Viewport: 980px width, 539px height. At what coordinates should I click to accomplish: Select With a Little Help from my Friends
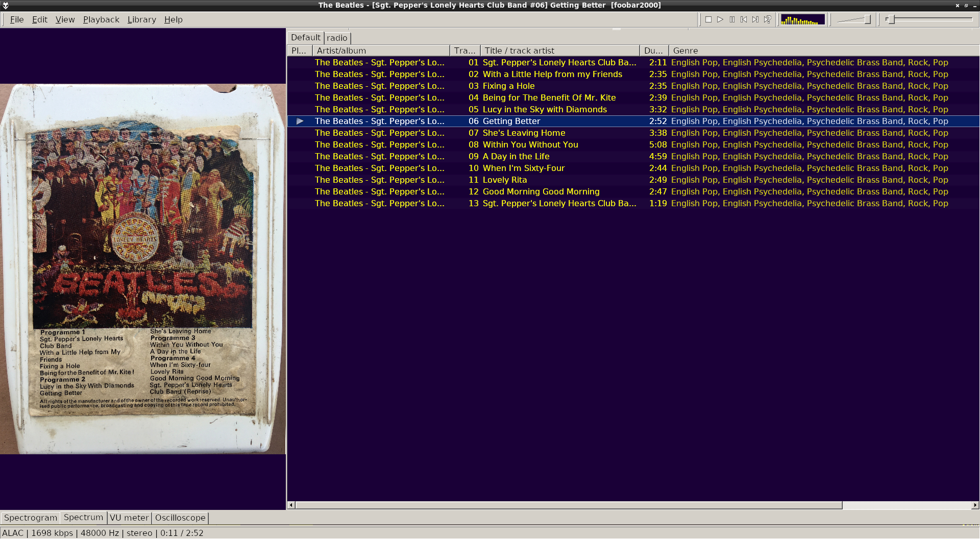633,74
